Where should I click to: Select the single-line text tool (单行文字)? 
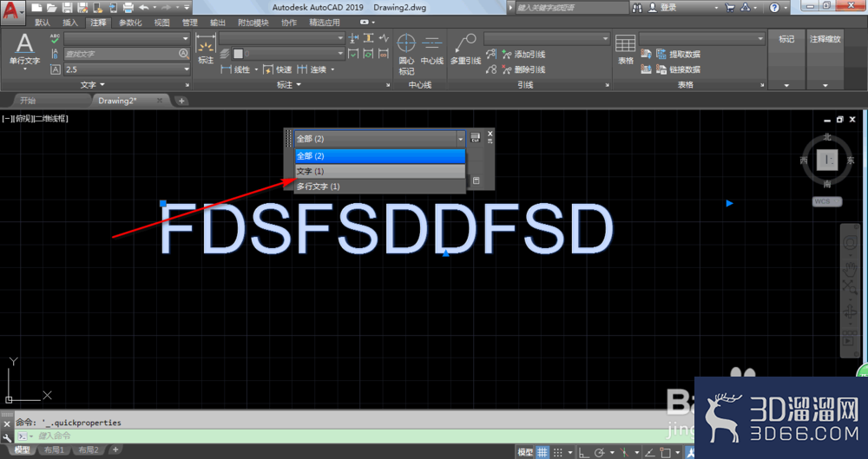click(24, 50)
